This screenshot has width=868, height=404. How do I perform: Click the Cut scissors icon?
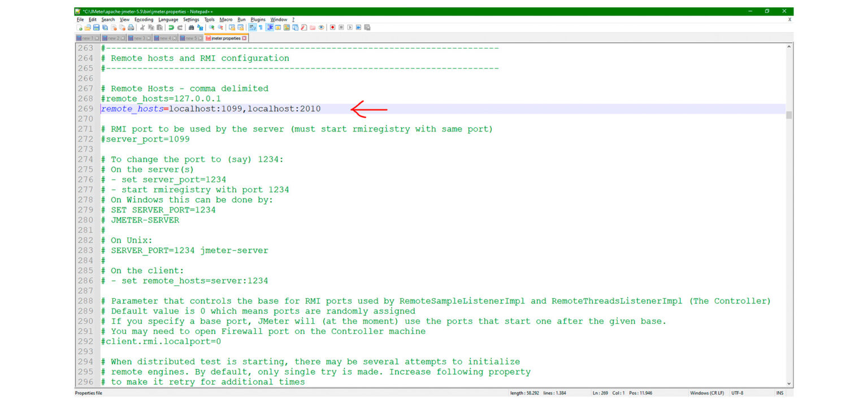142,27
